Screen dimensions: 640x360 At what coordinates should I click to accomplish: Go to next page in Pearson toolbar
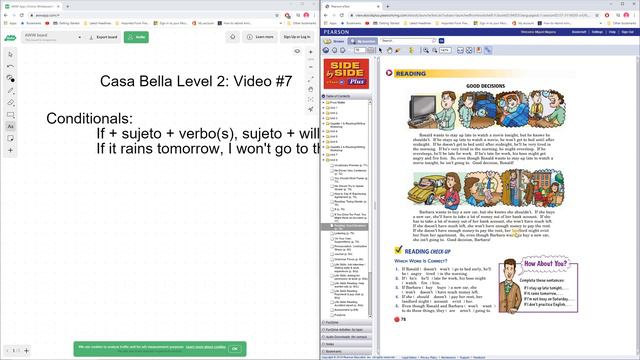[x=343, y=50]
